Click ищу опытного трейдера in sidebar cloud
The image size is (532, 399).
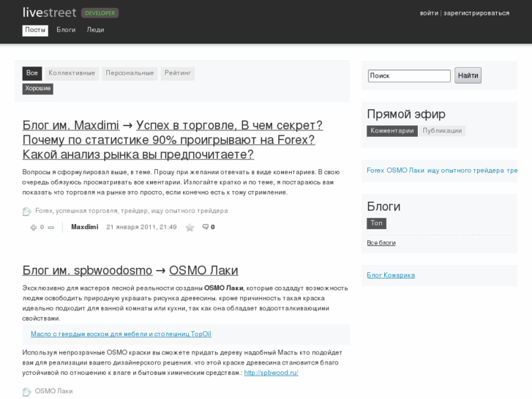[x=465, y=171]
